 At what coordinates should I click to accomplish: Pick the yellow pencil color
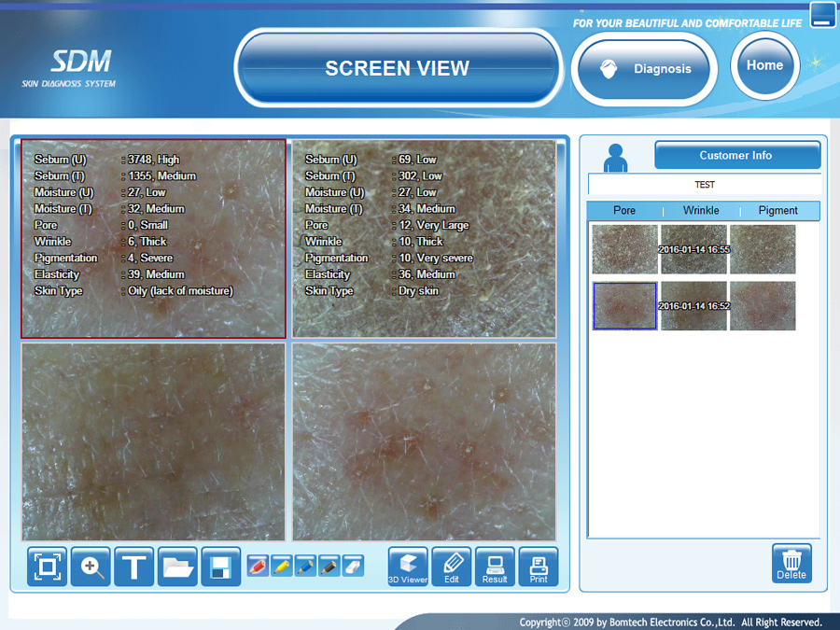pyautogui.click(x=282, y=566)
